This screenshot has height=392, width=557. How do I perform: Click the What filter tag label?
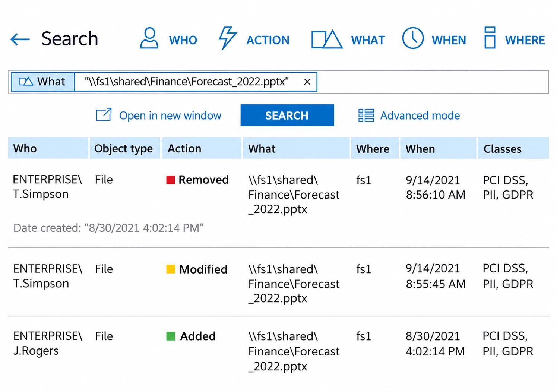(x=51, y=82)
